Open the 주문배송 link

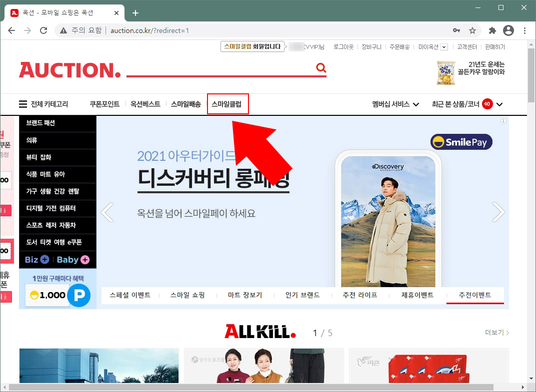399,47
